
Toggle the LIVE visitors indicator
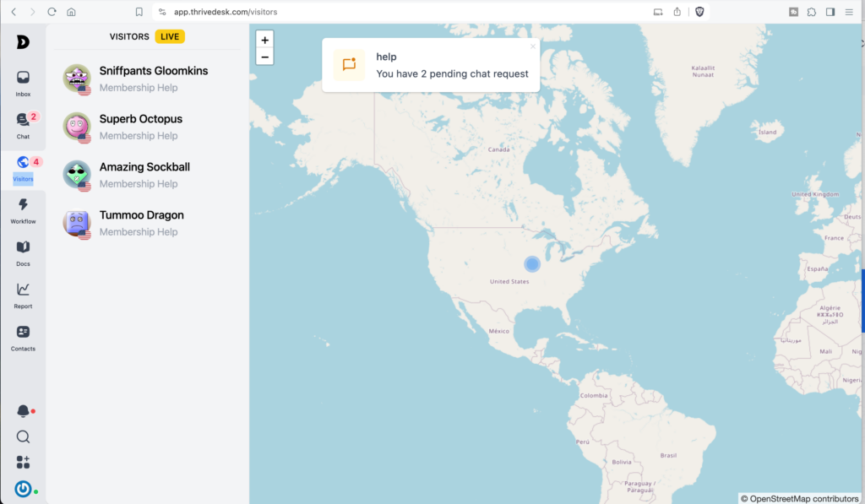tap(170, 36)
